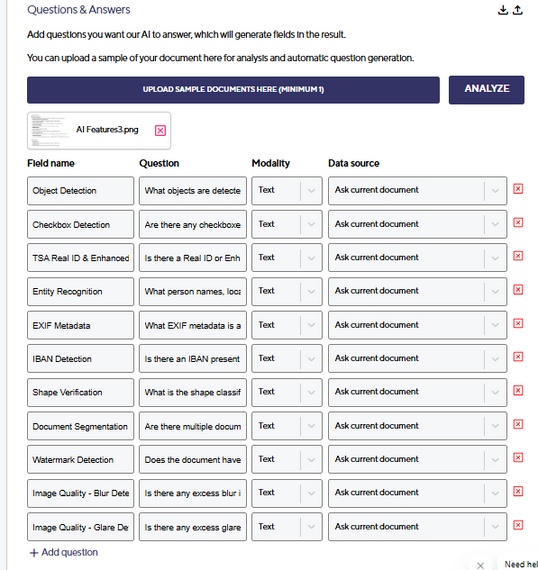Viewport: 538px width, 570px height.
Task: Dismiss the Need help popup
Action: click(481, 565)
